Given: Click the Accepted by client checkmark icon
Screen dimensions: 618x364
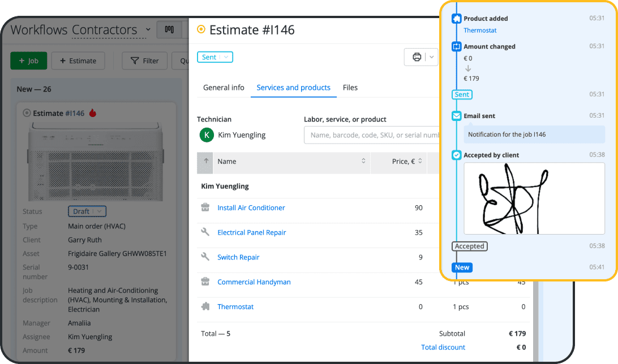Looking at the screenshot, I should 457,155.
